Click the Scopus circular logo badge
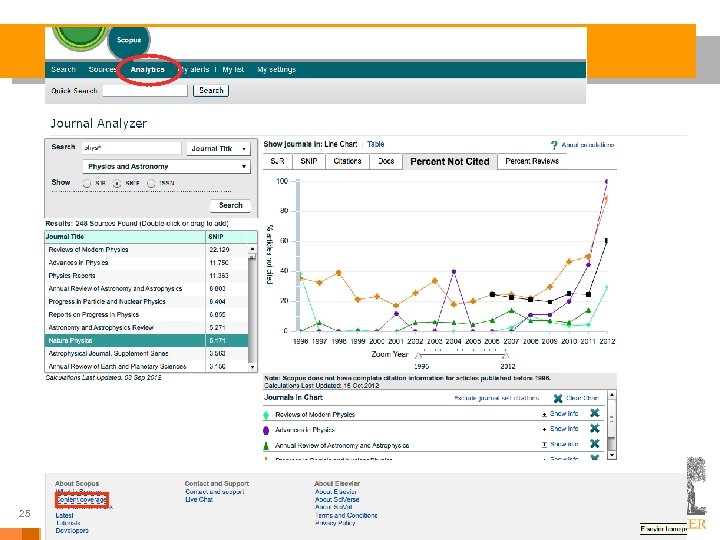This screenshot has width=720, height=540. click(x=129, y=40)
